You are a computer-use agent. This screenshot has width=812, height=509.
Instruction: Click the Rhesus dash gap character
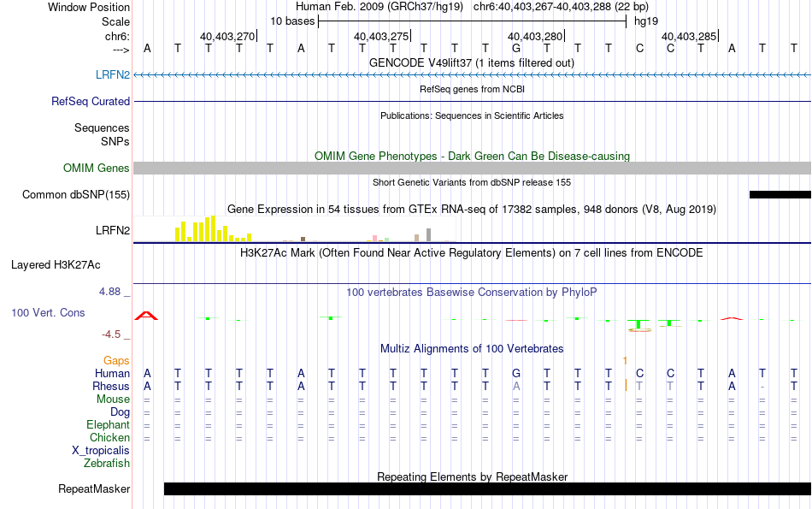[x=762, y=387]
